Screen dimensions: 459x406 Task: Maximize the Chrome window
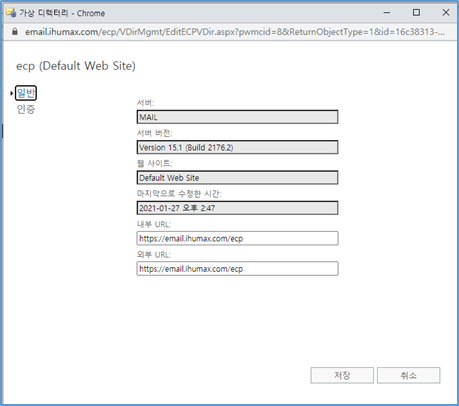[x=416, y=13]
